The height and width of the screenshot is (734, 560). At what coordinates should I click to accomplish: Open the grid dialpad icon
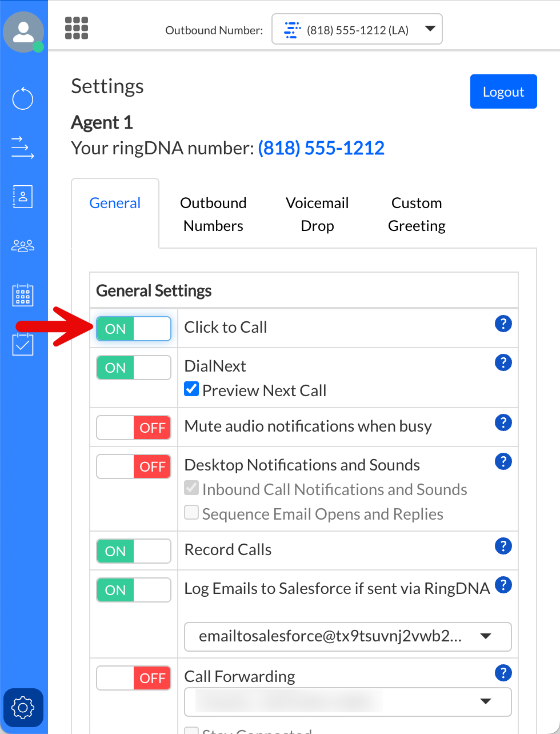click(77, 28)
